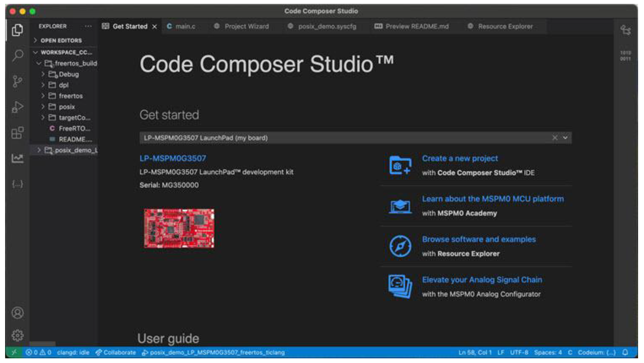
Task: Click the notifications bell in status bar
Action: [x=625, y=352]
